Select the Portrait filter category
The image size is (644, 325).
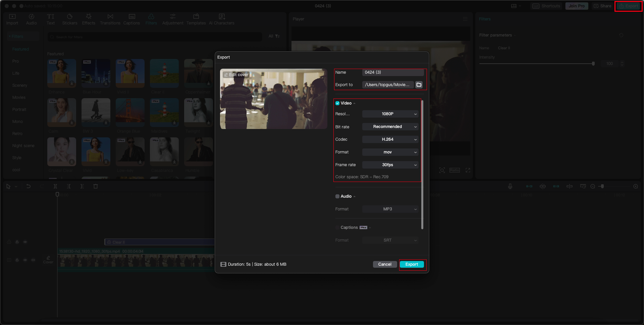point(19,110)
